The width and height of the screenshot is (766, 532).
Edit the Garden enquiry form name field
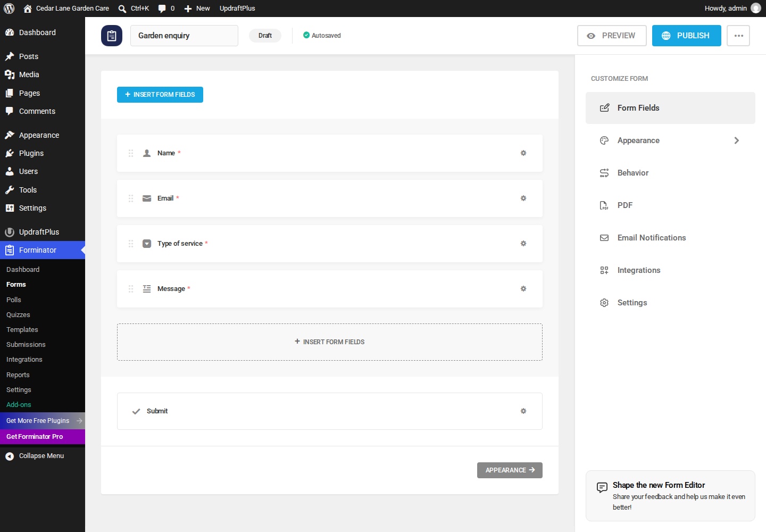(184, 36)
